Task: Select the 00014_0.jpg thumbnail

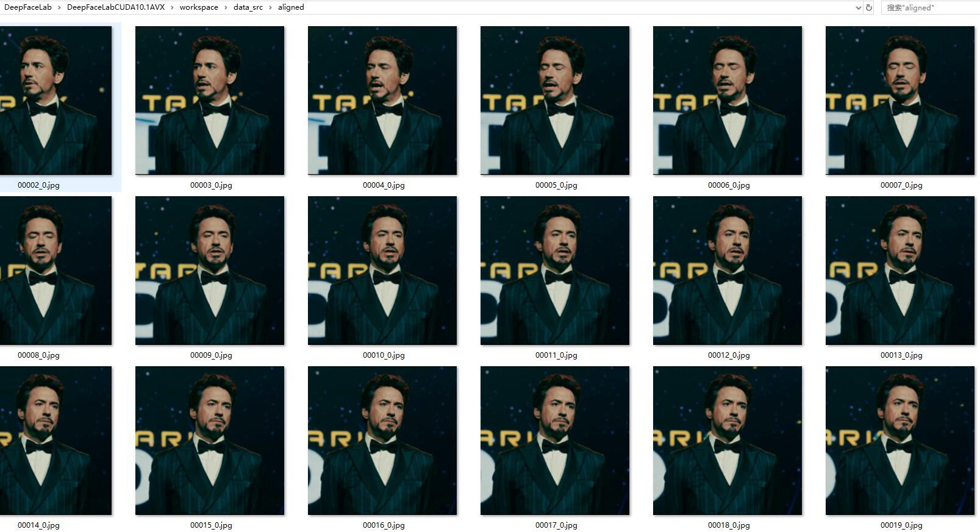Action: (x=55, y=441)
